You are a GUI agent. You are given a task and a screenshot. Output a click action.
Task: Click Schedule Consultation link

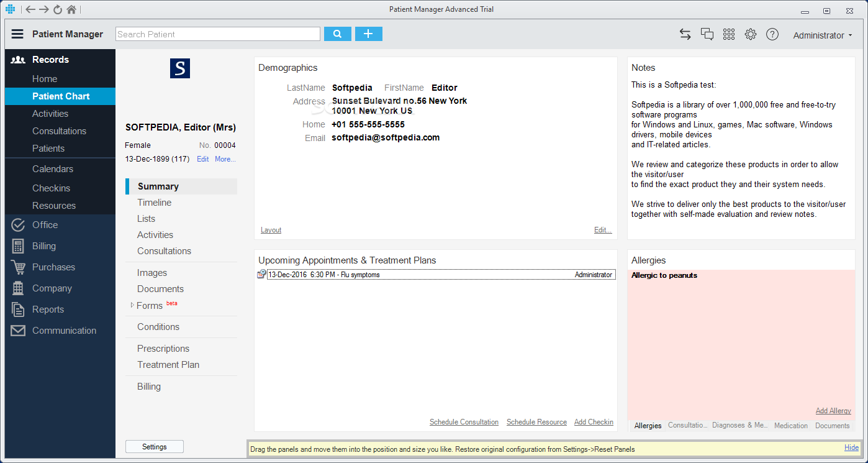click(x=464, y=422)
